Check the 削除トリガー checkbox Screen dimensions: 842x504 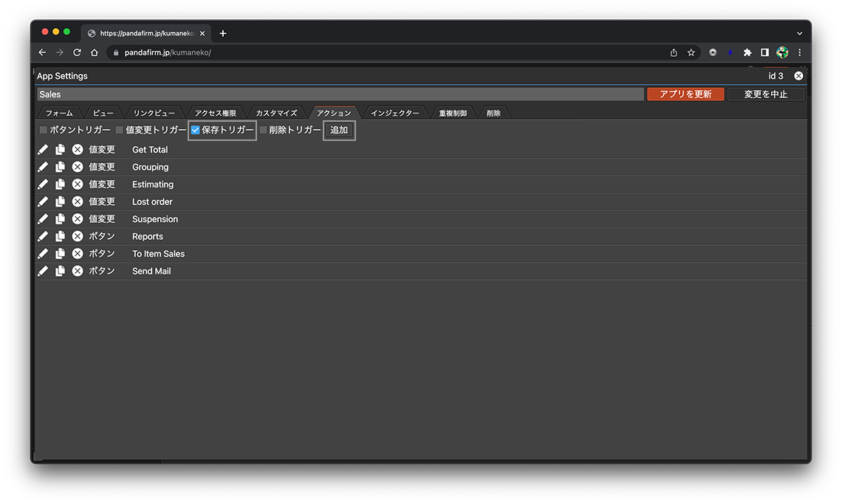click(264, 130)
